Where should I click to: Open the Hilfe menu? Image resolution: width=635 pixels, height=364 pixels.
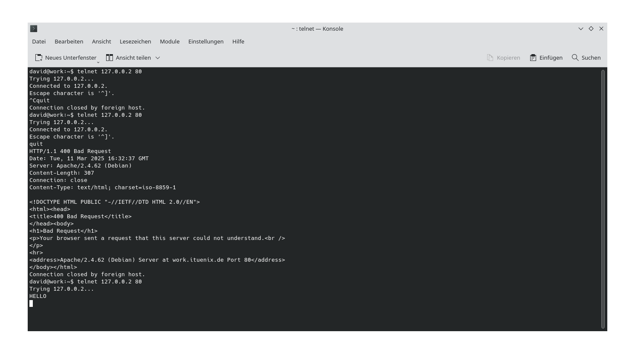tap(238, 41)
